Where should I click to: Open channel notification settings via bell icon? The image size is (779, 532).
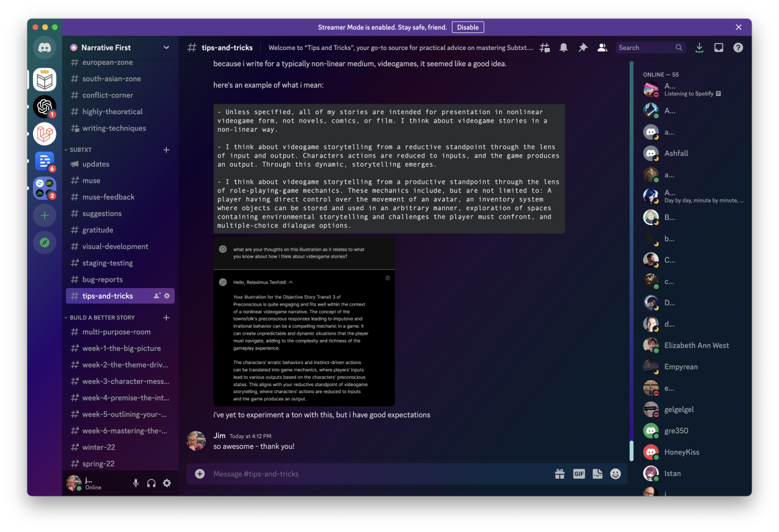563,47
